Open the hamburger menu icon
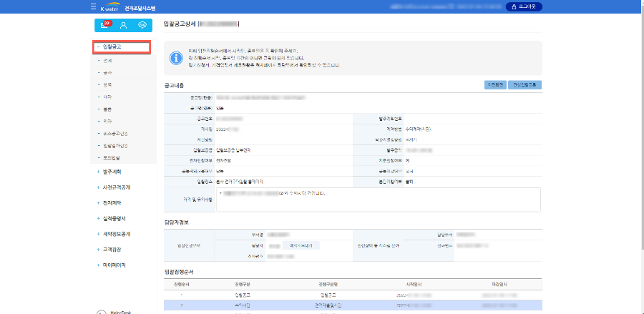Viewport: 644px width, 314px height. (x=93, y=7)
